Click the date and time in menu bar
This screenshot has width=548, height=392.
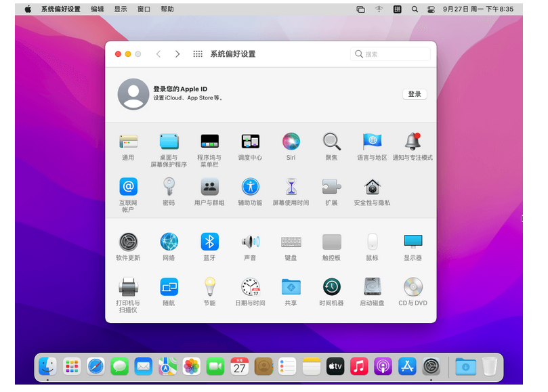pyautogui.click(x=478, y=9)
